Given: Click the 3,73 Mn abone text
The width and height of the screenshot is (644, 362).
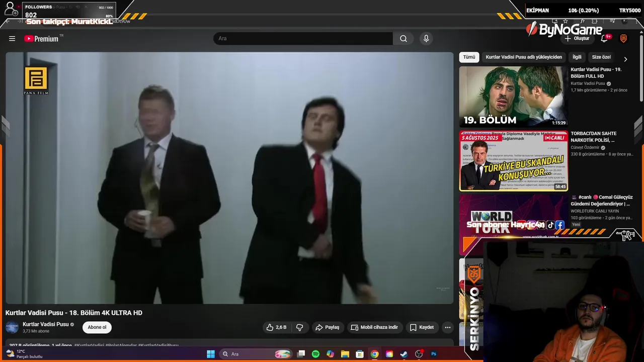Looking at the screenshot, I should pos(36,331).
